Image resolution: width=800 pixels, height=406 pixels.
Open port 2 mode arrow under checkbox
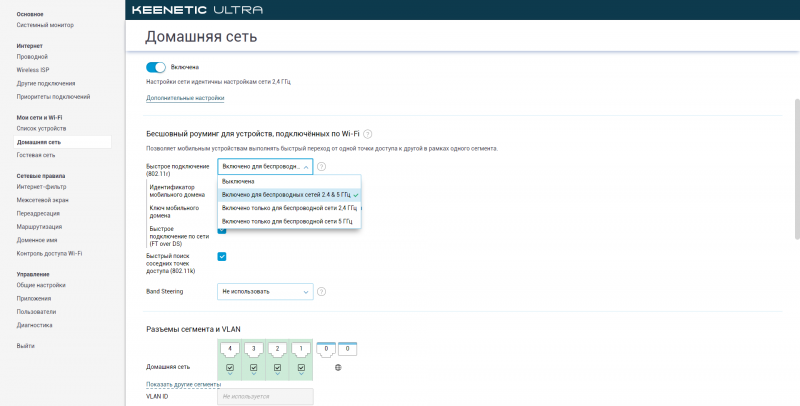[277, 374]
